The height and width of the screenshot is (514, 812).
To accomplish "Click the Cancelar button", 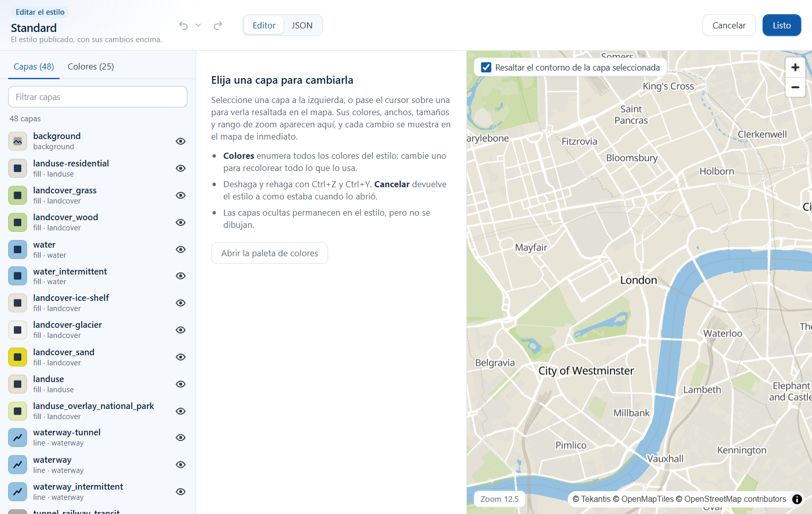I will click(x=729, y=25).
